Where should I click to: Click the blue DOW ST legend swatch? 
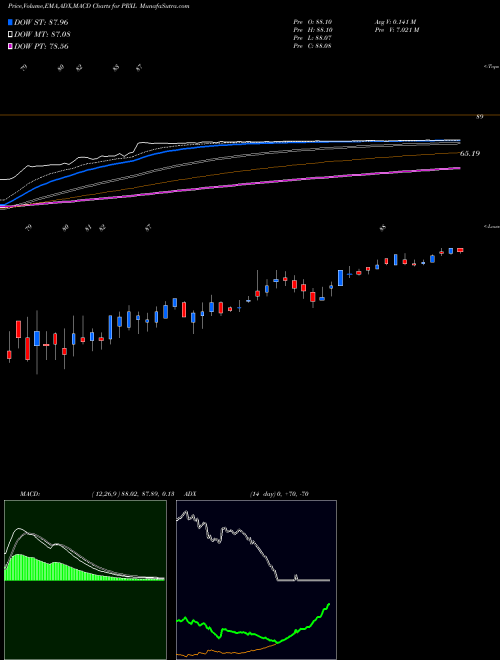click(11, 22)
